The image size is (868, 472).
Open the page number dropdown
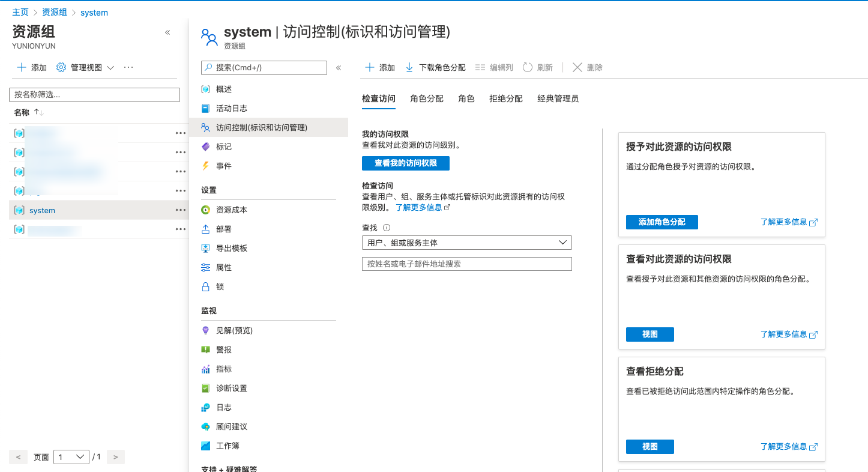[x=71, y=457]
